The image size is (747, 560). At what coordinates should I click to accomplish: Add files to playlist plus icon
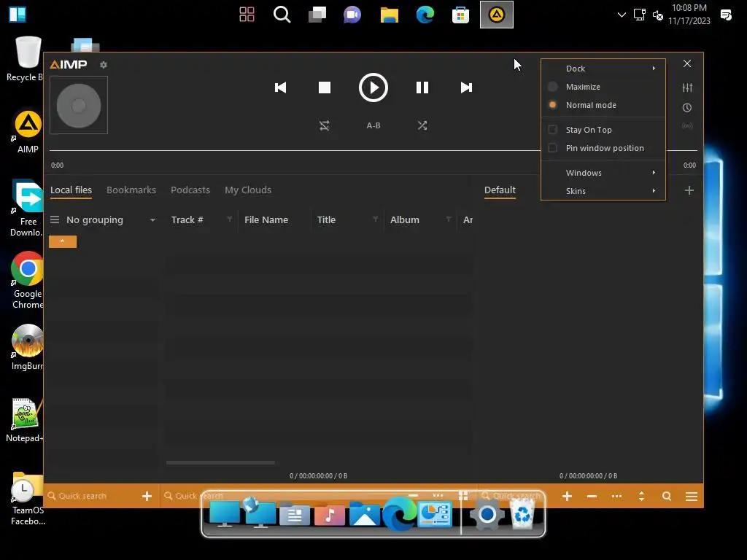click(x=567, y=496)
